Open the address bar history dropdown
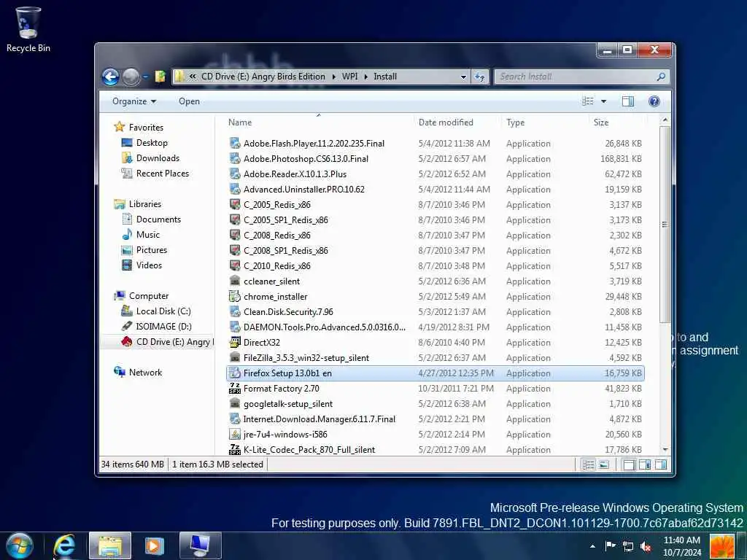 pyautogui.click(x=463, y=77)
